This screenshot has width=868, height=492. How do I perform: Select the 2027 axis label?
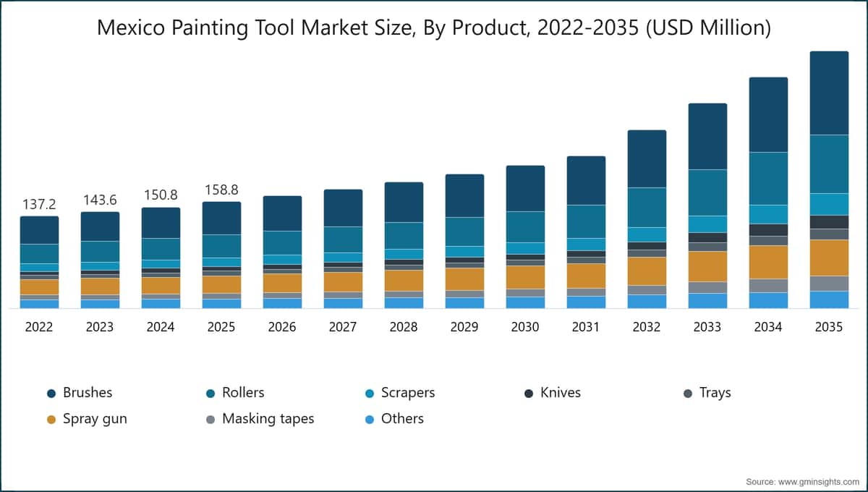(343, 327)
